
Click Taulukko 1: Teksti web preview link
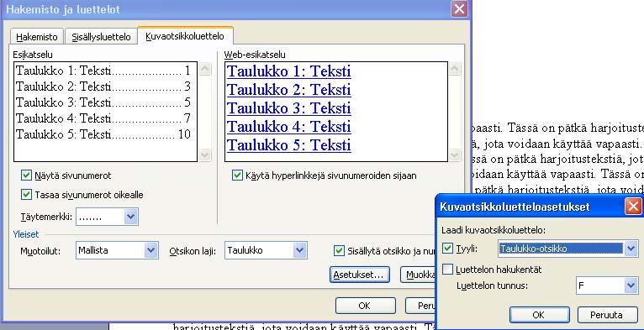(x=288, y=71)
